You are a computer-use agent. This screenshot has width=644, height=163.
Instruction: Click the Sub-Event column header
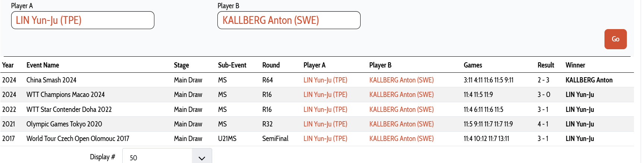point(232,65)
